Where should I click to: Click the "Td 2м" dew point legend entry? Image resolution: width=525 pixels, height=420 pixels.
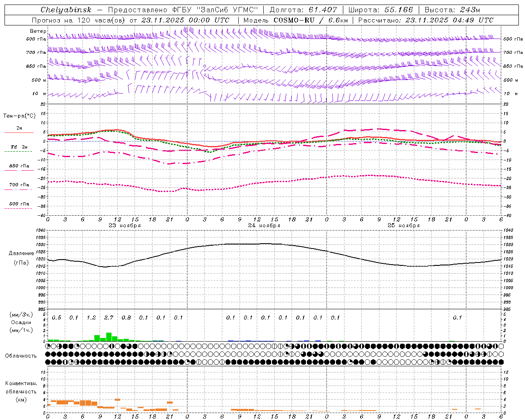[19, 147]
